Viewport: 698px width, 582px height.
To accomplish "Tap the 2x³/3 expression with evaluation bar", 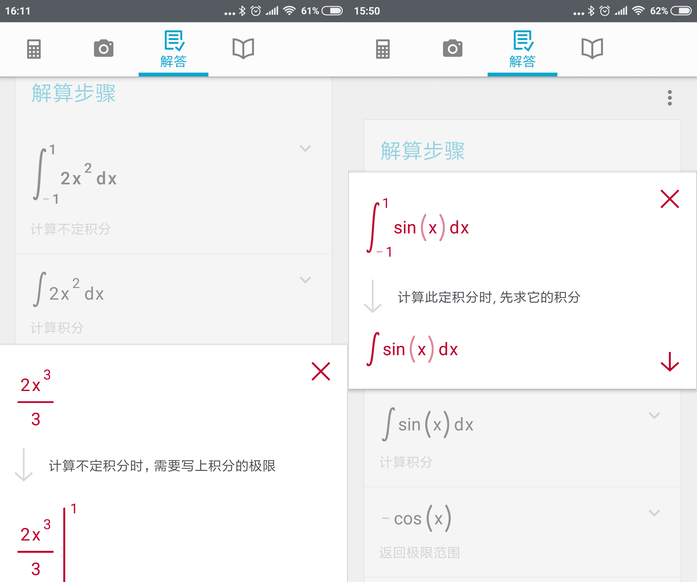I will (x=47, y=544).
